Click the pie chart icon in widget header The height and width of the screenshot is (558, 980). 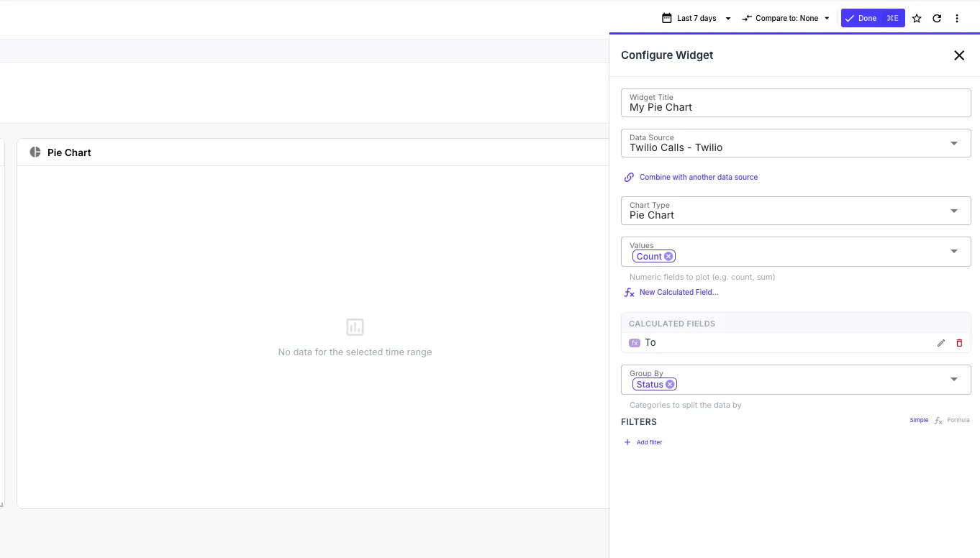coord(35,152)
